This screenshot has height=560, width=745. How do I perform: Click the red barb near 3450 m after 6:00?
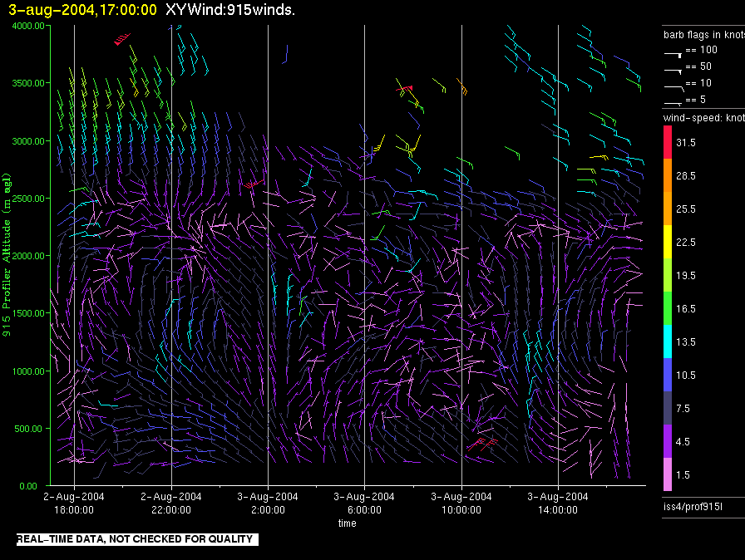[x=404, y=89]
